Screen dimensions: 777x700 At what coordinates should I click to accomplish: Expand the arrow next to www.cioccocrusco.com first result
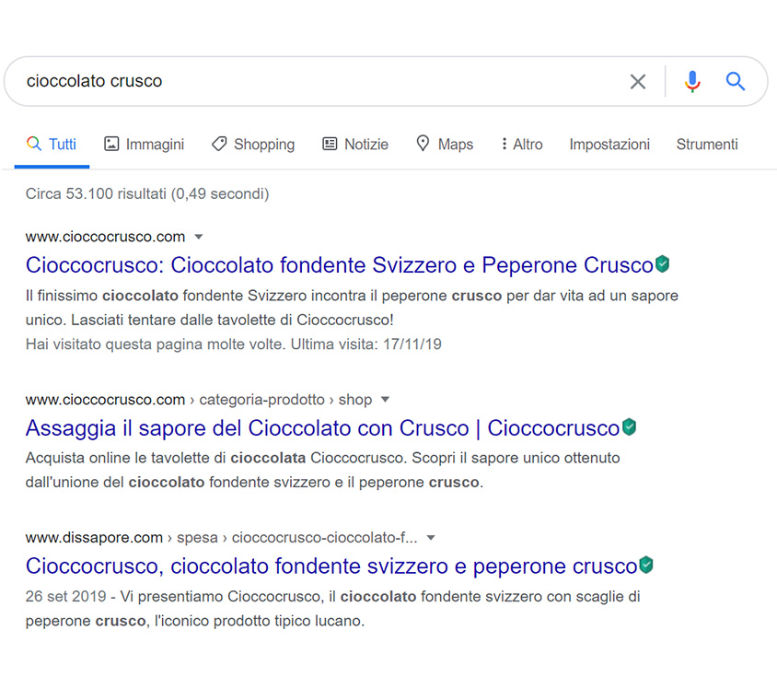[x=199, y=237]
